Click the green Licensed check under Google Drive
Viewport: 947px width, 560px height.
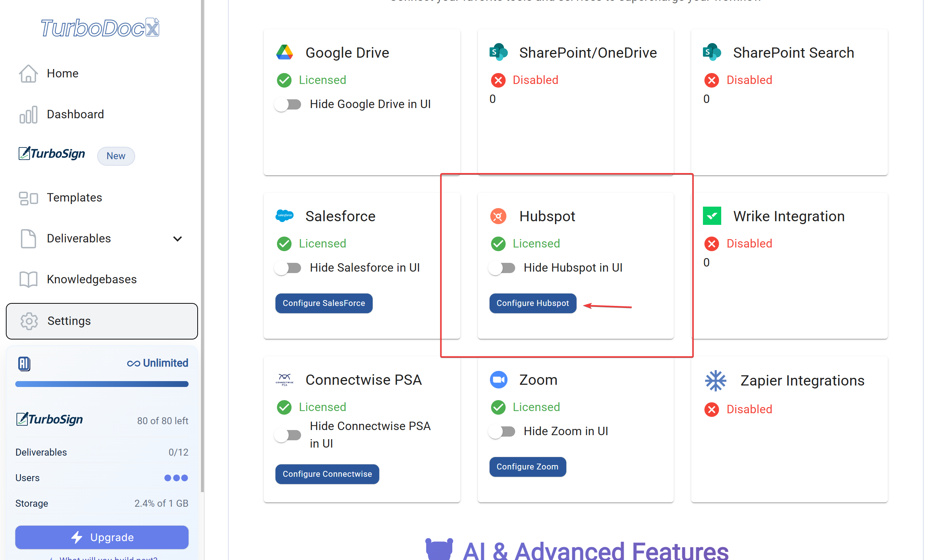pos(284,80)
